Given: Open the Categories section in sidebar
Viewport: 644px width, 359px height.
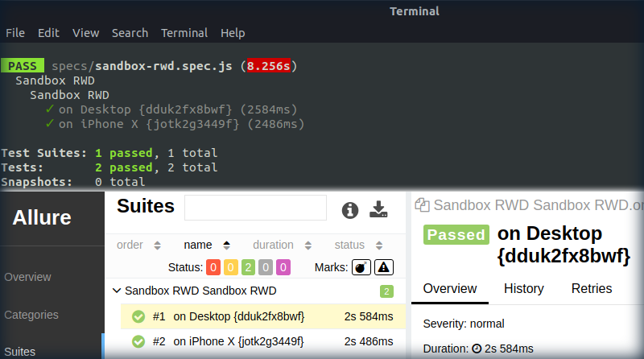Looking at the screenshot, I should [31, 315].
